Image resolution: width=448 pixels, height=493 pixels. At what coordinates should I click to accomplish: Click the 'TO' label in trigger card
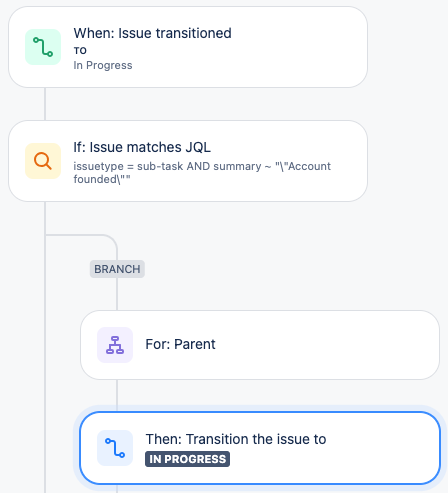80,51
